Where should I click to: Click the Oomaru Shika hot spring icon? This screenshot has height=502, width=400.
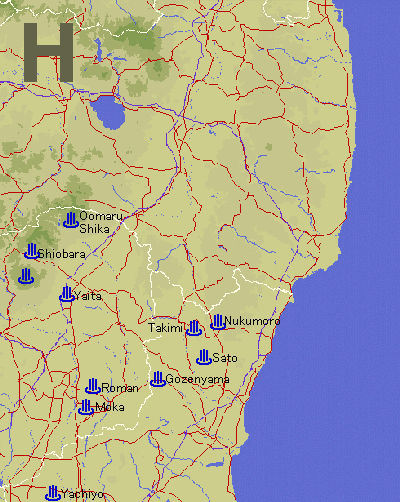point(71,220)
